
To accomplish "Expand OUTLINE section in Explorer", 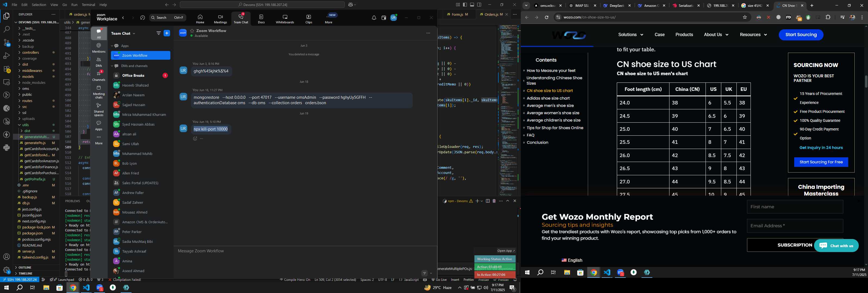I will 36,267.
